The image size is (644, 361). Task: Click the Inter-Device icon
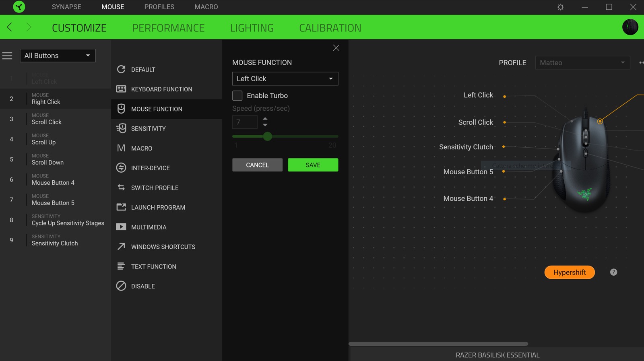(x=121, y=168)
